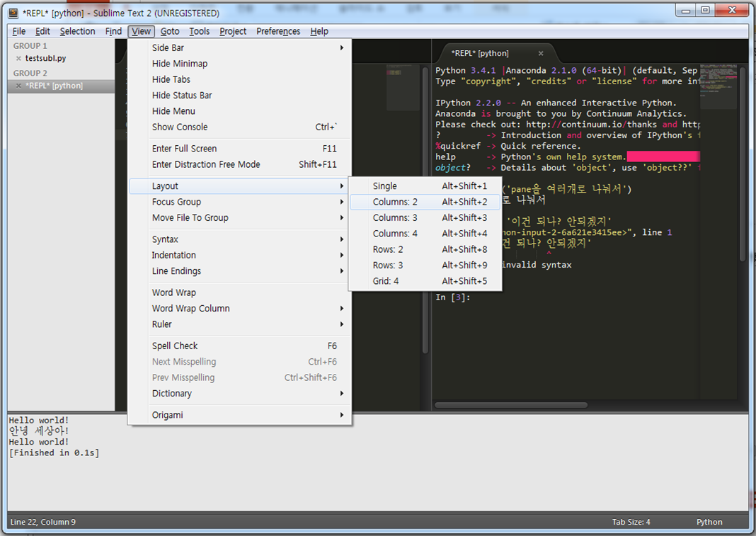The image size is (756, 536).
Task: Click the REPL horizontal scrollbar
Action: pos(510,405)
